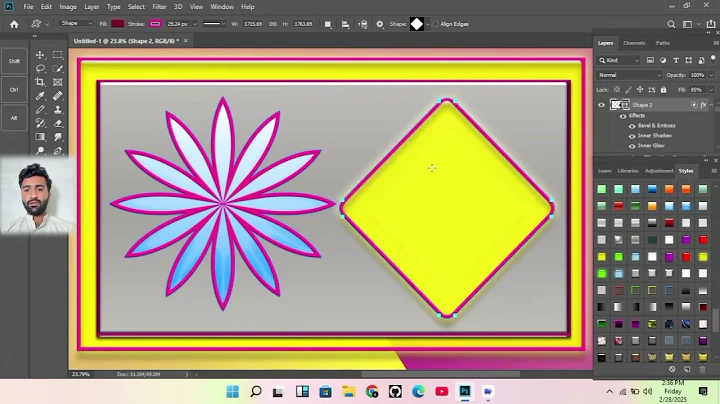Toggle lock position icon
Viewport: 720px width, 404px height.
point(640,90)
